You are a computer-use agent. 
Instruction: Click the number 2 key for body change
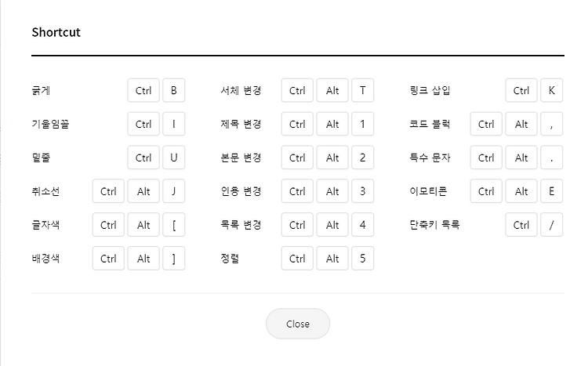click(363, 158)
